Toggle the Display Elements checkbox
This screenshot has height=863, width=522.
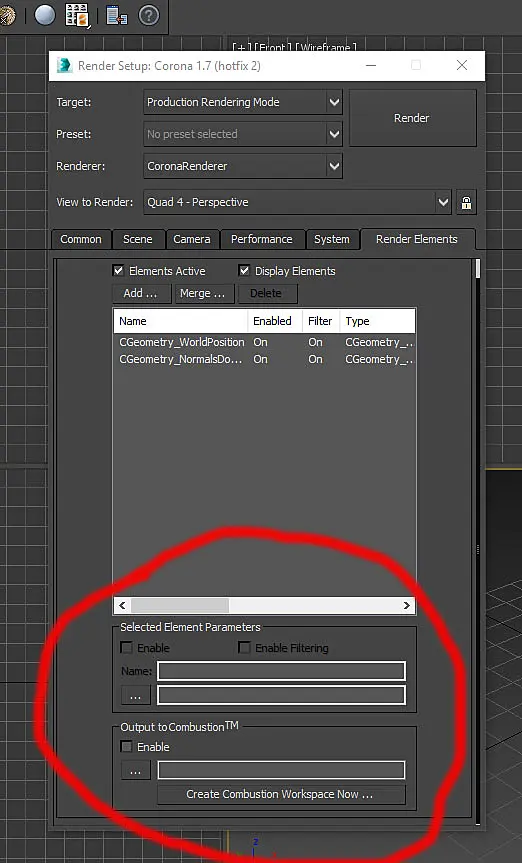244,270
